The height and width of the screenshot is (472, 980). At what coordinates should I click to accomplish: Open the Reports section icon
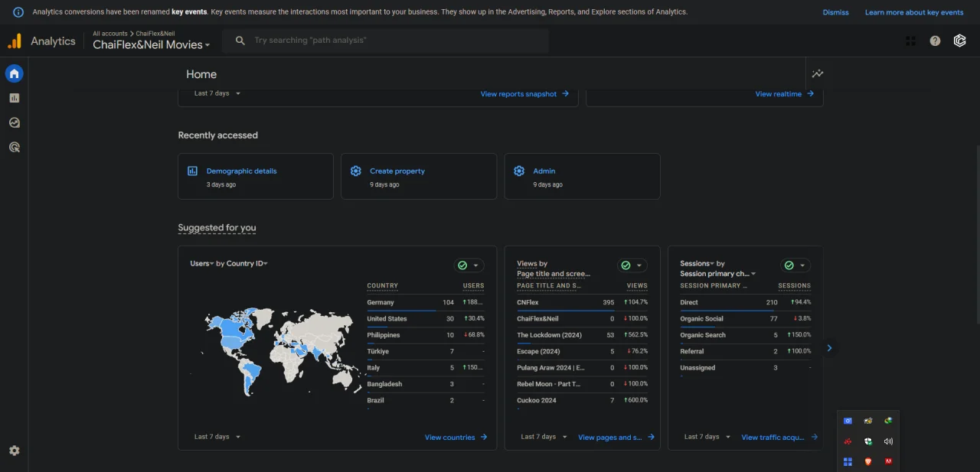14,98
